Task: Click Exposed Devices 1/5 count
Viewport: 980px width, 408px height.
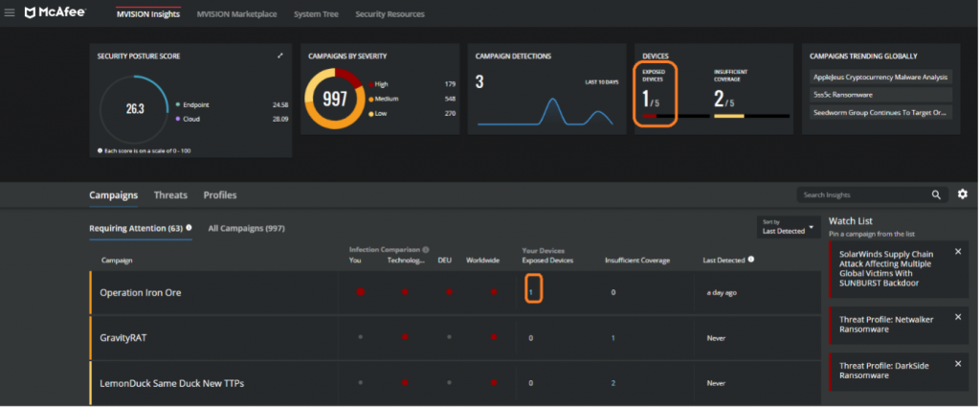Action: click(x=652, y=99)
